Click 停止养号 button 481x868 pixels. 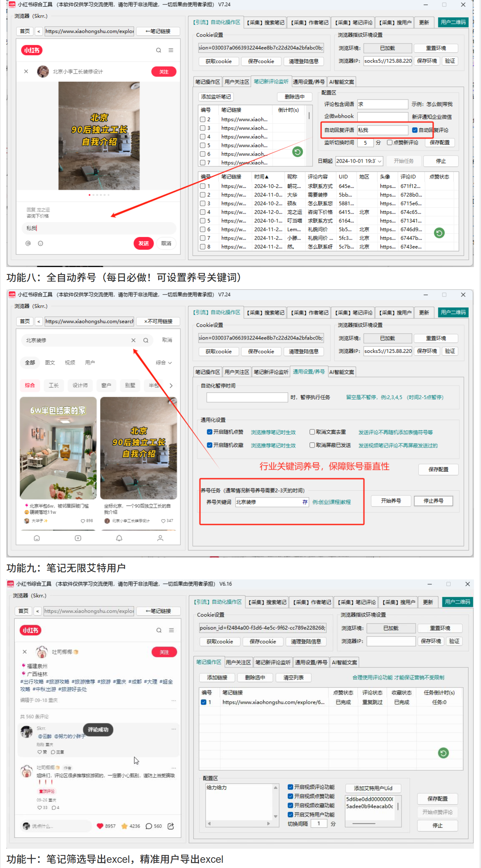pyautogui.click(x=433, y=501)
